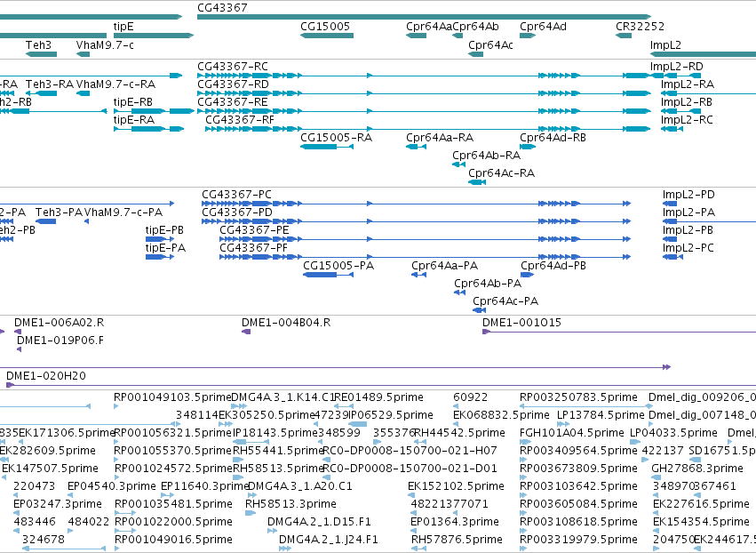Select EST RP001049103.5prime
Viewport: 756px width, 553px height.
(x=116, y=406)
